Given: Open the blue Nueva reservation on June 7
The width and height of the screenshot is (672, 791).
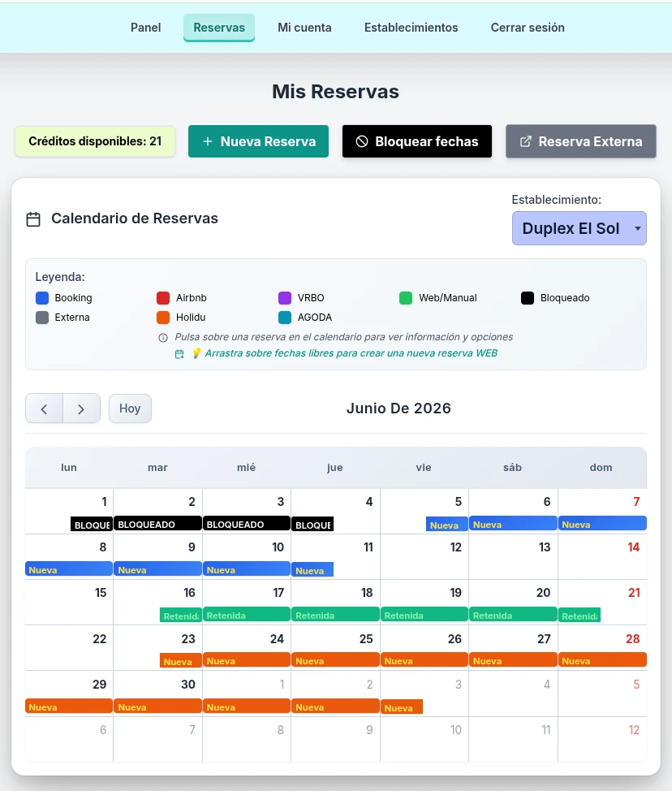Looking at the screenshot, I should (x=602, y=524).
